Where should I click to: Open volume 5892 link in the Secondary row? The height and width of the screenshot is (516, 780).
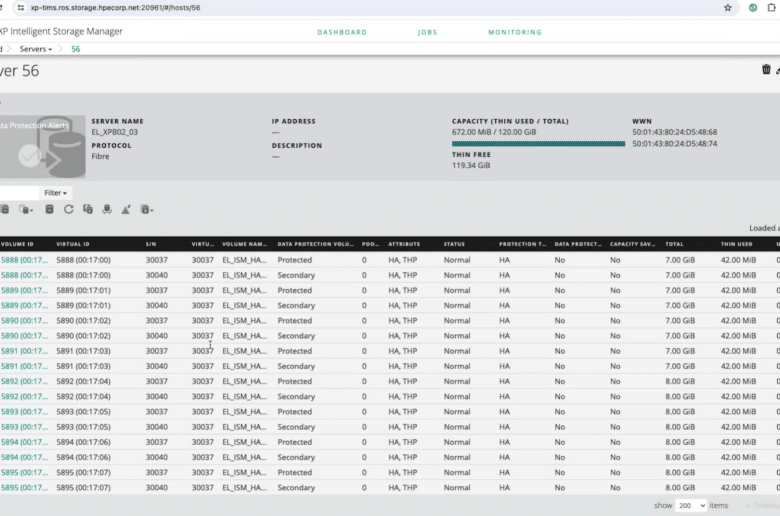tap(24, 397)
